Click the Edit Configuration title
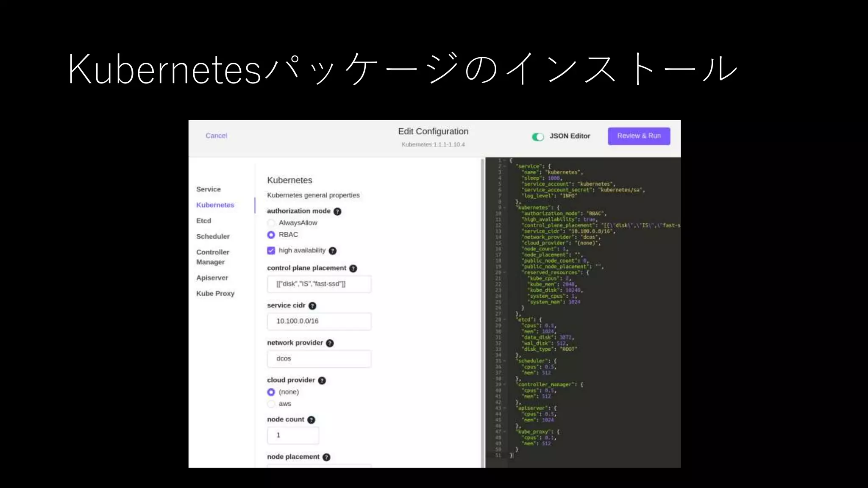The height and width of the screenshot is (488, 868). click(x=433, y=132)
